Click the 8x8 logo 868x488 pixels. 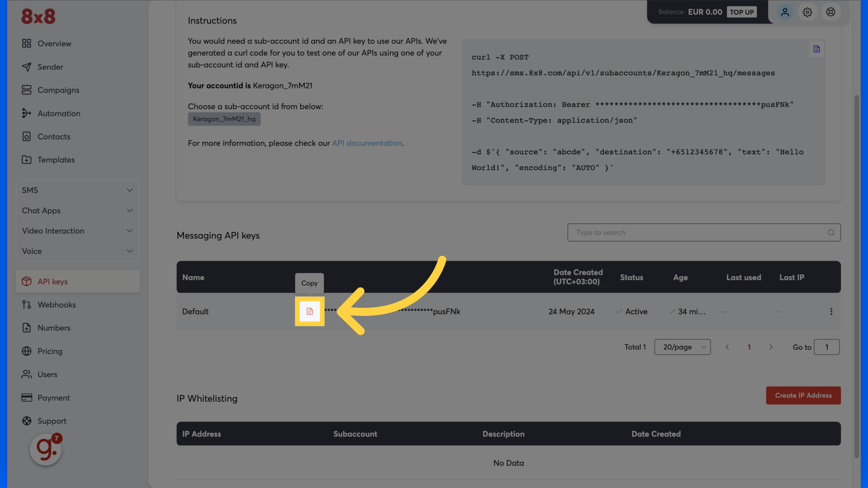38,16
